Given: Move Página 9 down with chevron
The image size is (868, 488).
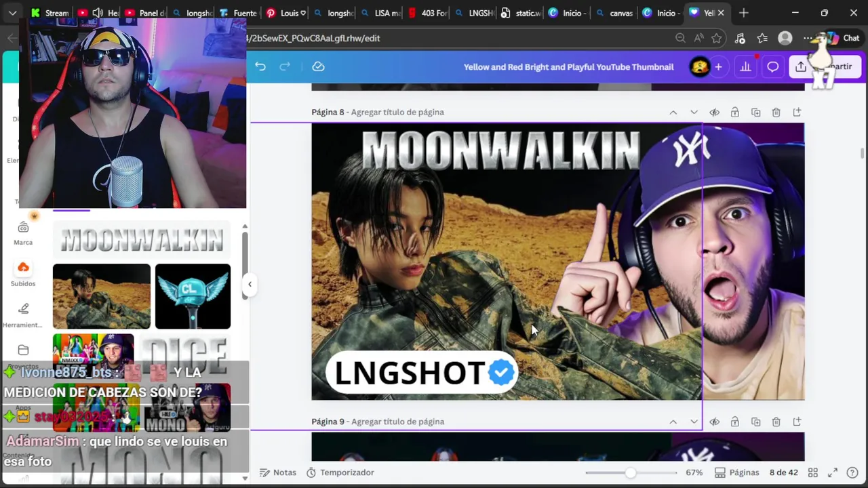Looking at the screenshot, I should click(694, 422).
